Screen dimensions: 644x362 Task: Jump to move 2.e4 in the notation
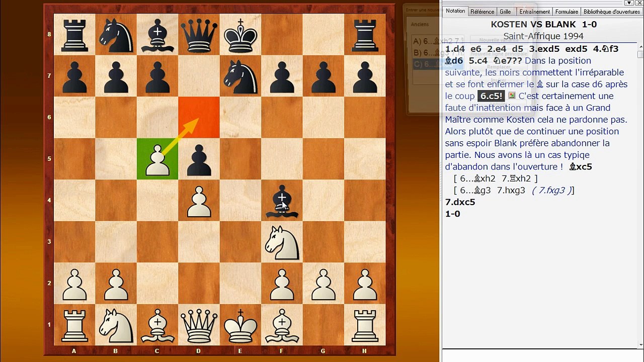(497, 49)
